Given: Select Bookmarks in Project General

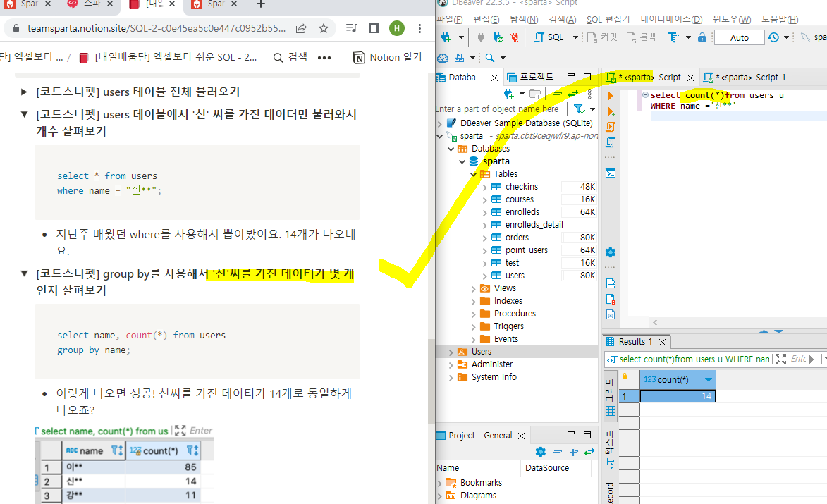Looking at the screenshot, I should pos(481,483).
